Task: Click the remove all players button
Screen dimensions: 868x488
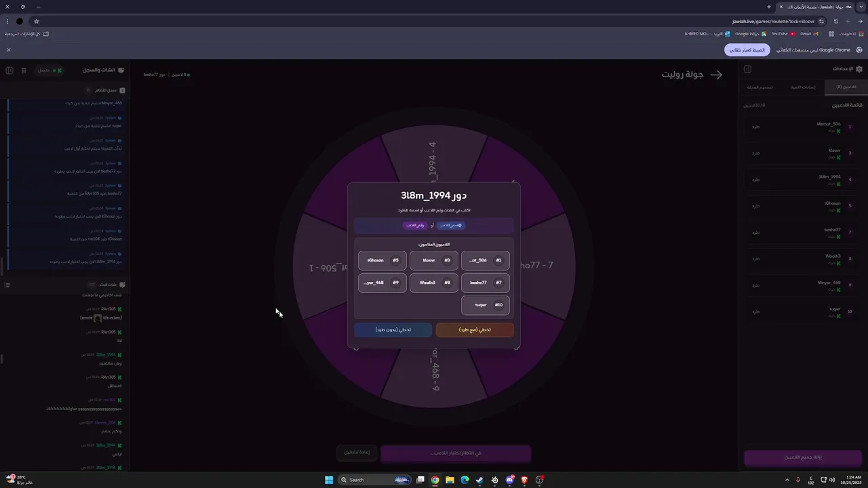Action: click(x=804, y=457)
